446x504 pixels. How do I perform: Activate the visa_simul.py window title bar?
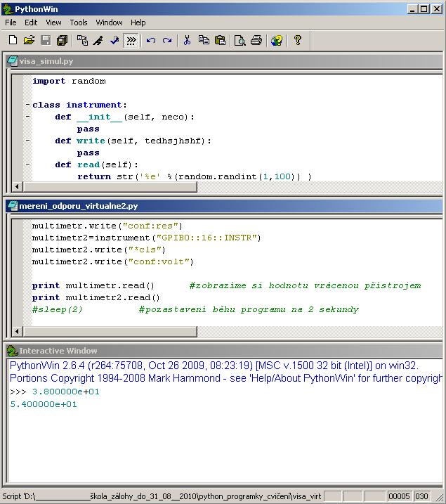tap(224, 60)
